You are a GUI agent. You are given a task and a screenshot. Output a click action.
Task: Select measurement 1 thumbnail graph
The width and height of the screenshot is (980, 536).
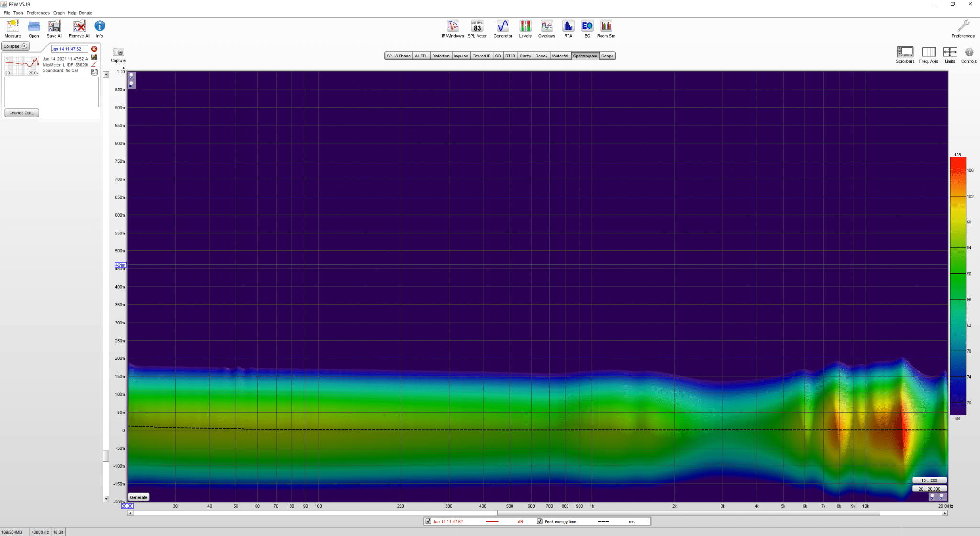tap(22, 66)
